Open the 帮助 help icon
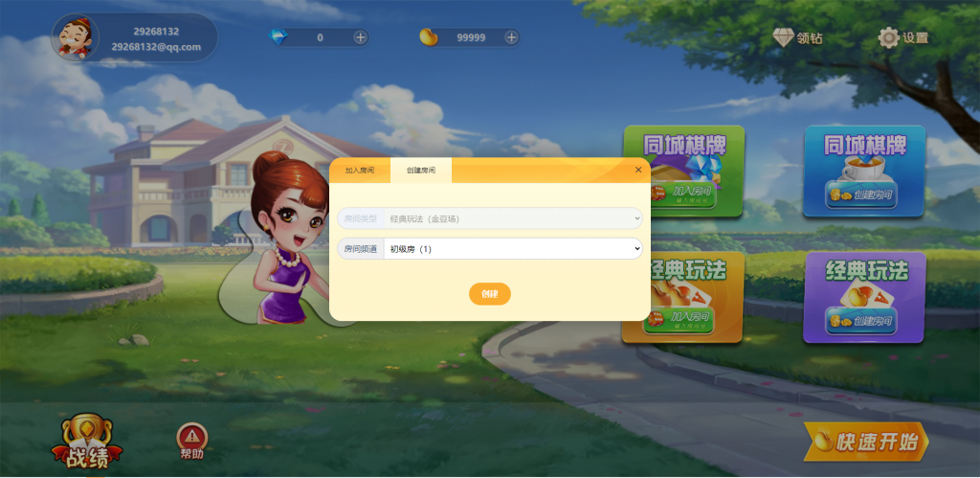The image size is (980, 478). click(x=192, y=442)
